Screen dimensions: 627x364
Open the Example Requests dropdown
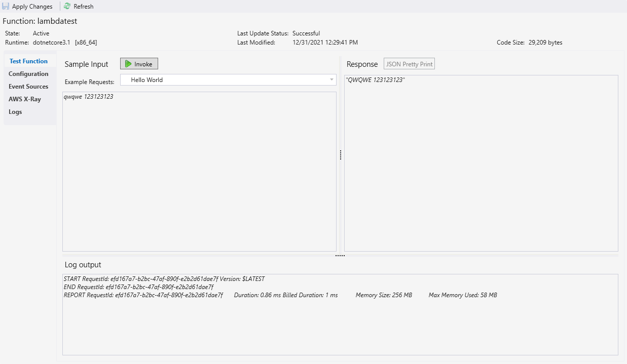228,80
